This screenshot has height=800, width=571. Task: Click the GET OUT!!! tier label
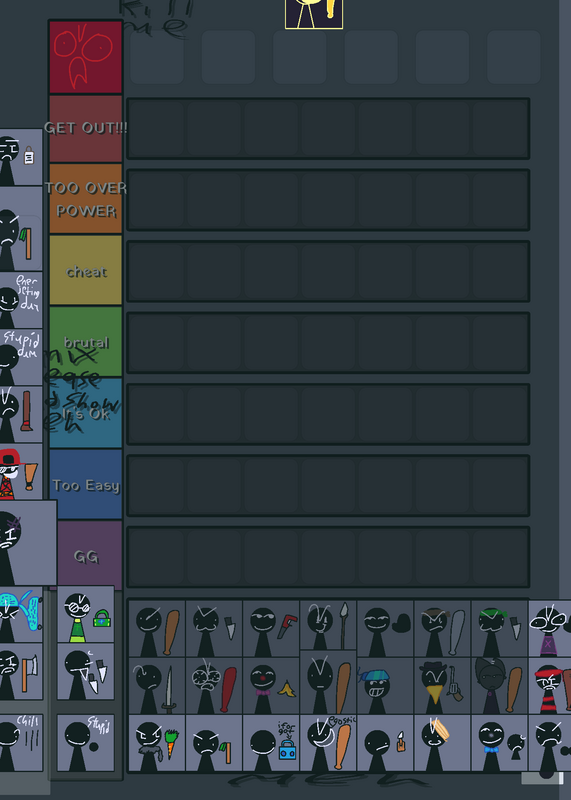pos(86,128)
